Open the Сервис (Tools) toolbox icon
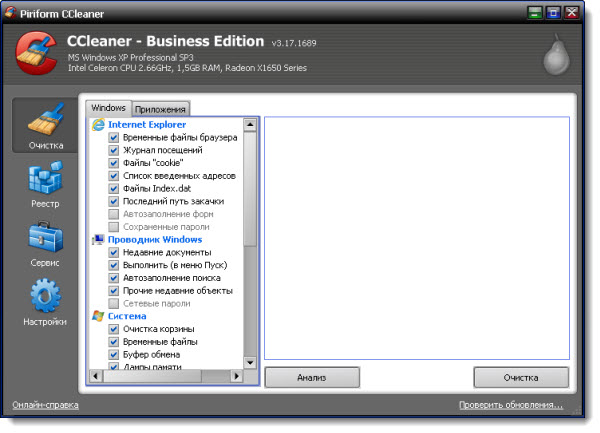600x433 pixels. point(45,242)
